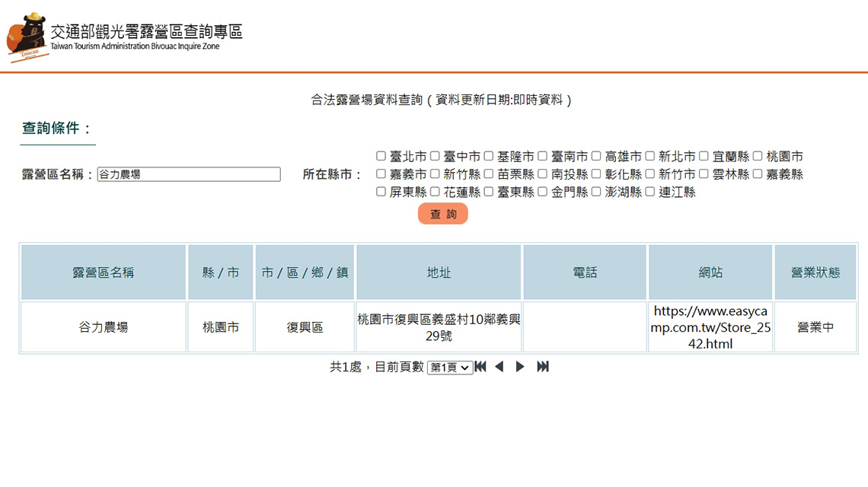Click the 營業狀態 column header
The height and width of the screenshot is (487, 868).
tap(815, 272)
